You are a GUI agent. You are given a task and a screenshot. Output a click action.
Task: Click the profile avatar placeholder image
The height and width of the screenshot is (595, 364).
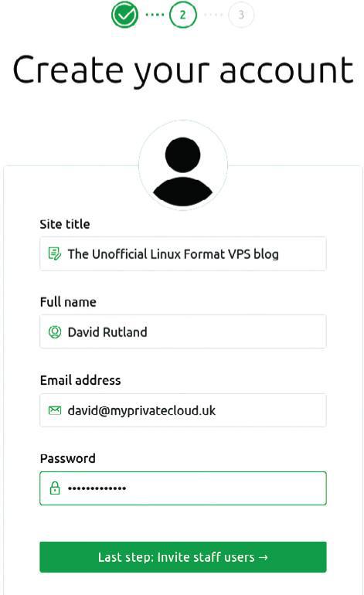[183, 165]
